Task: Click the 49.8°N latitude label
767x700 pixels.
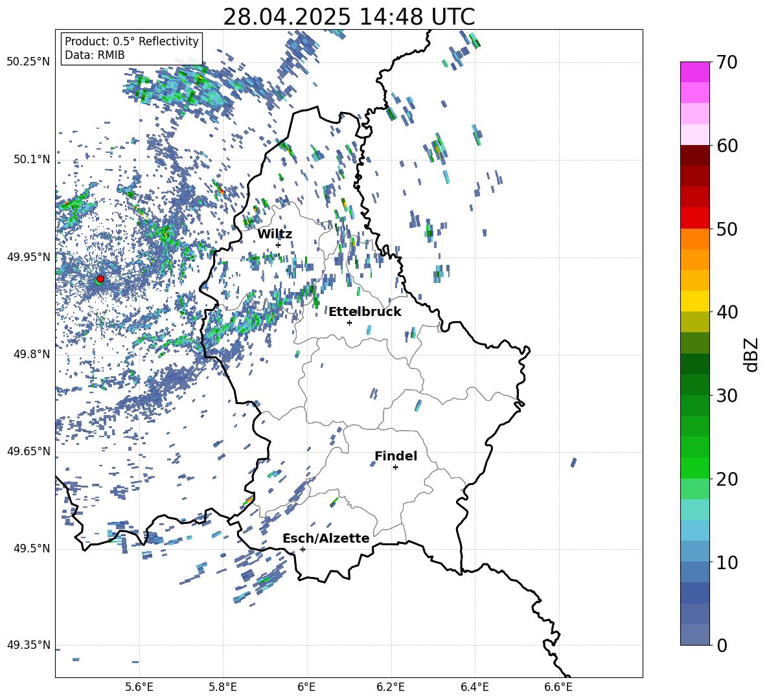Action: [31, 354]
